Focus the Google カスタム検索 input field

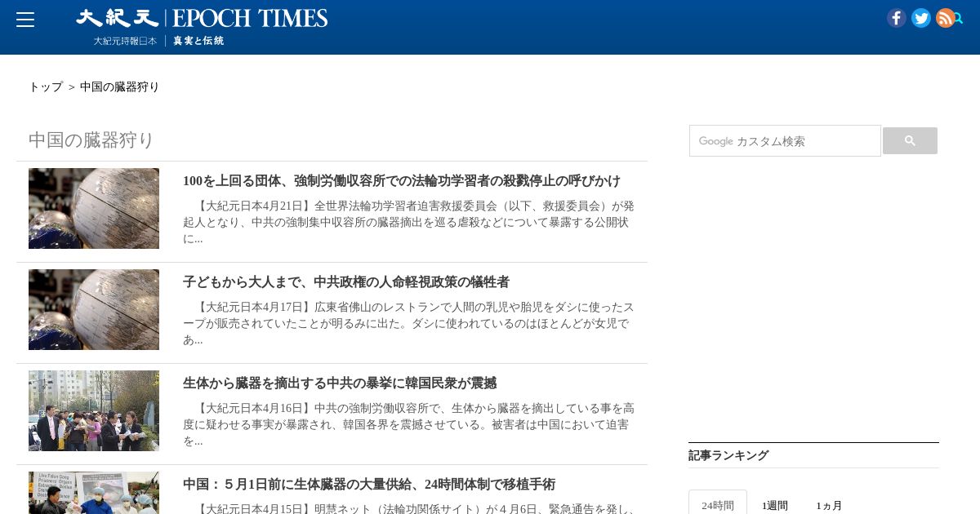785,140
